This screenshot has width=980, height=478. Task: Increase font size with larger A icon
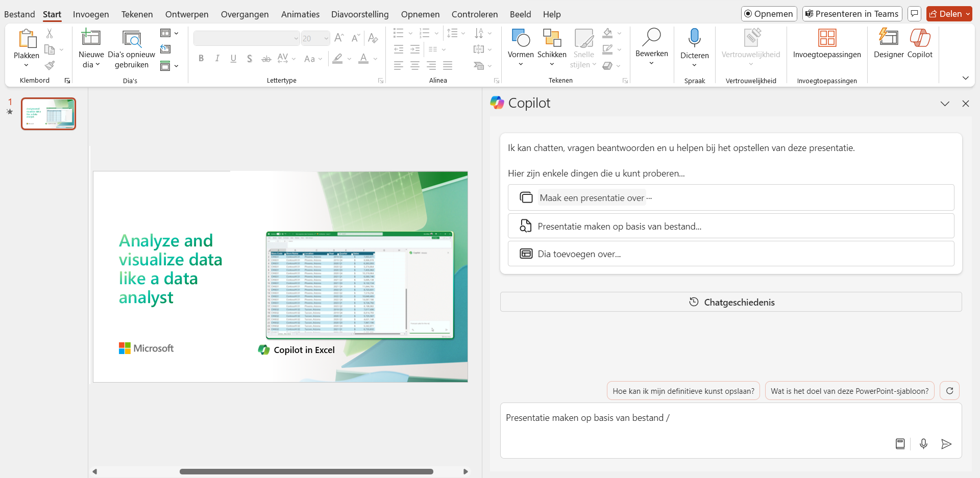[x=339, y=38]
